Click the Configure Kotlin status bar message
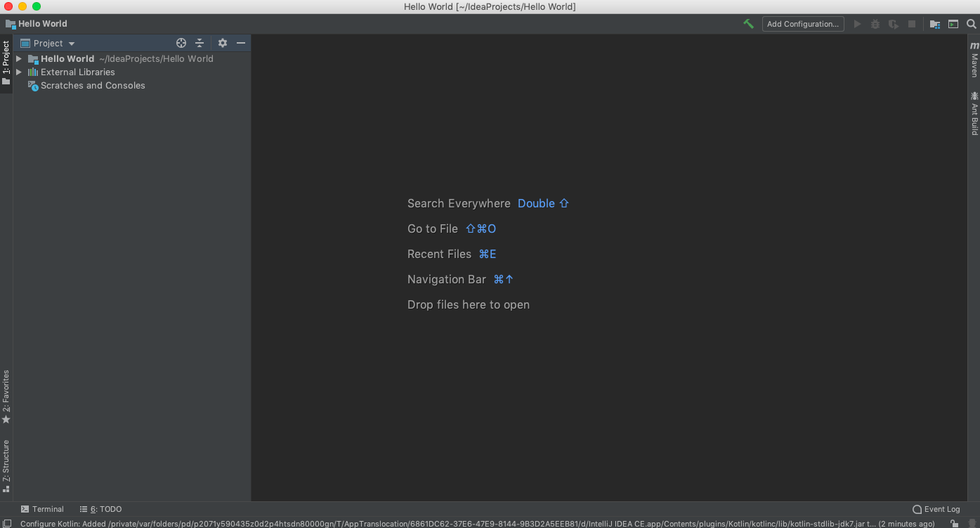The image size is (980, 528). click(478, 524)
